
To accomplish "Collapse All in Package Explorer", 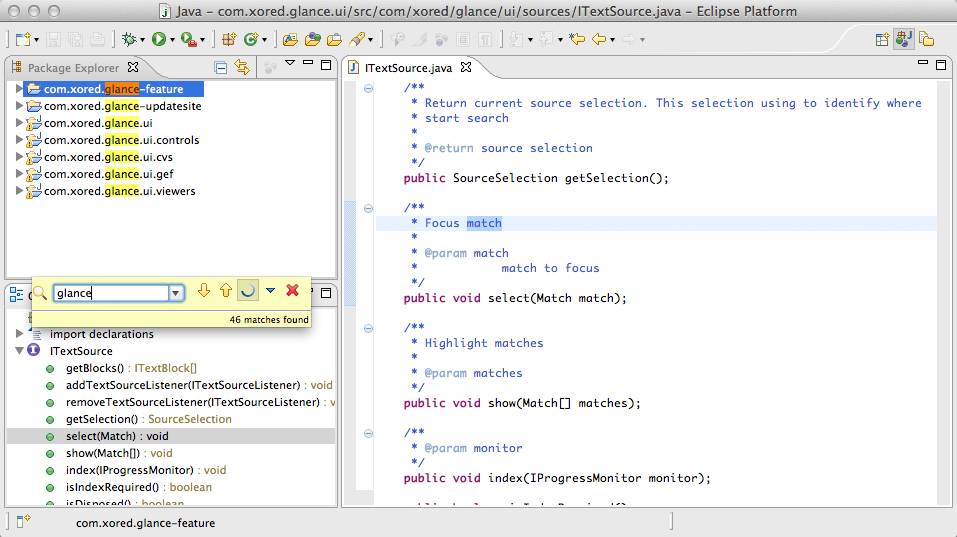I will click(221, 68).
